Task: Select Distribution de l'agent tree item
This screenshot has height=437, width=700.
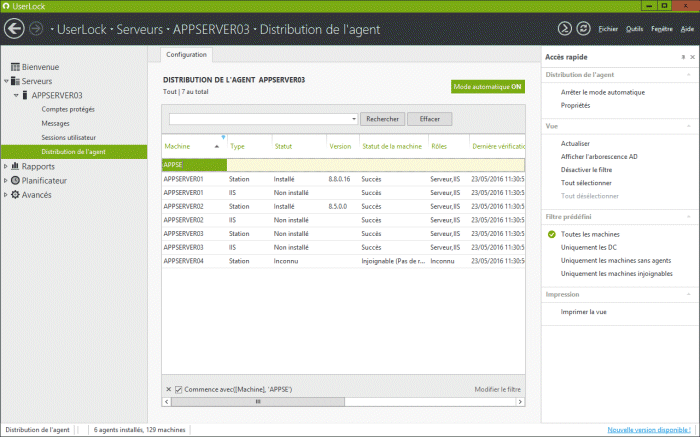Action: [74, 152]
